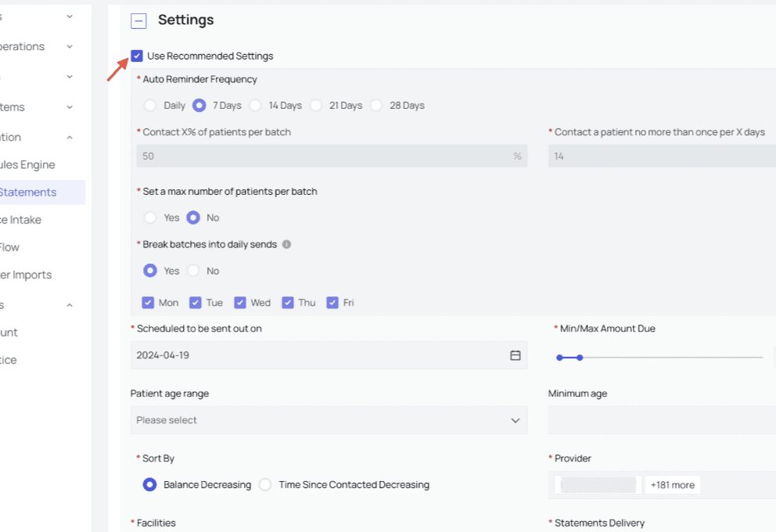
Task: Select No for daily sends
Action: point(193,271)
